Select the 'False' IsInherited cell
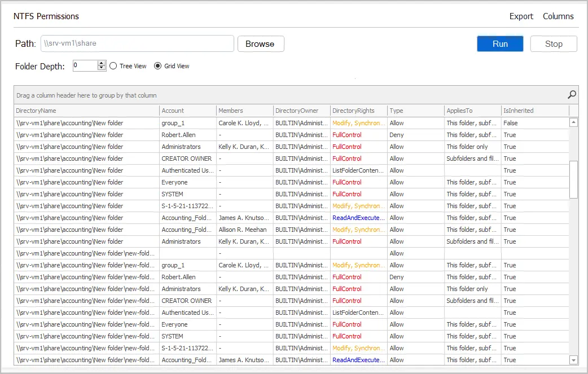This screenshot has width=588, height=374. (x=535, y=123)
